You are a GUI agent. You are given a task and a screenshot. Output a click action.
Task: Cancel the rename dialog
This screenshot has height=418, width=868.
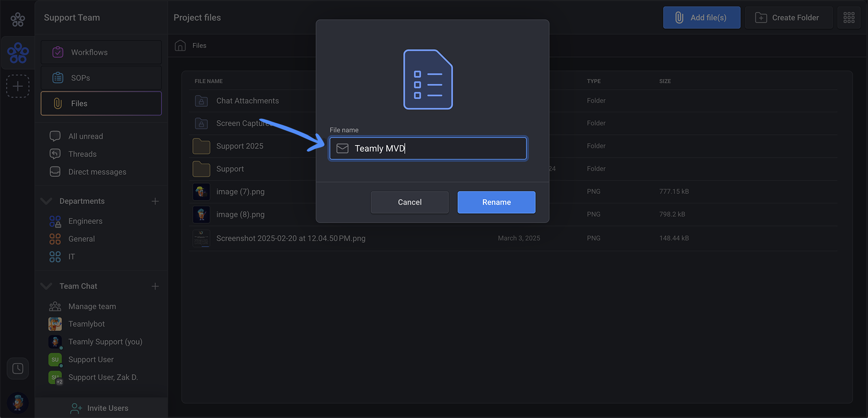click(410, 202)
